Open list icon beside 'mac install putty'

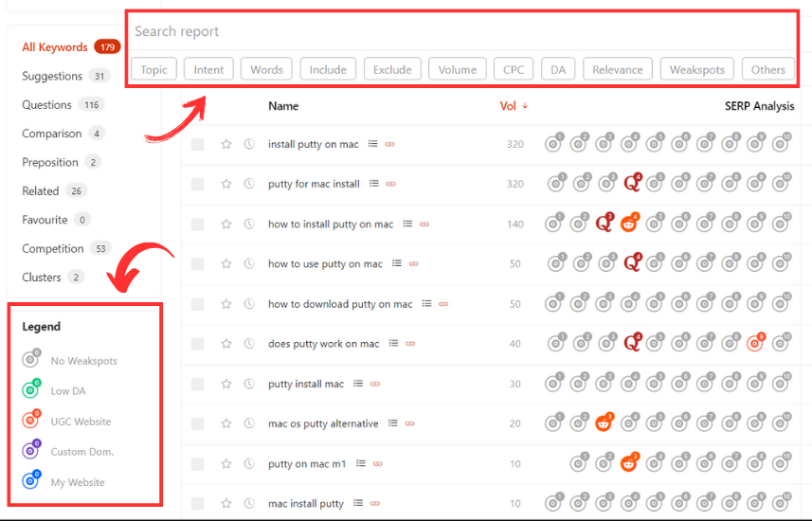point(358,503)
